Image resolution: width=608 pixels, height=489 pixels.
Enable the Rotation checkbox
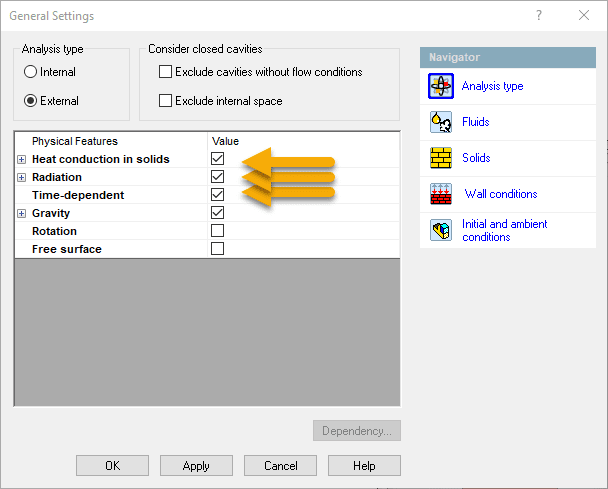[x=217, y=231]
